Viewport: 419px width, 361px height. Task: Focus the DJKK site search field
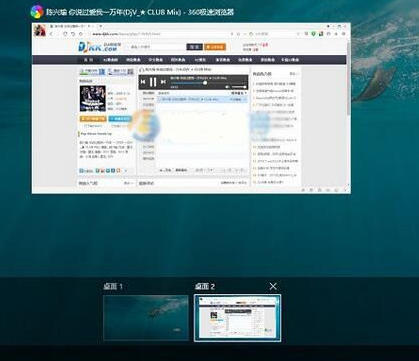tap(157, 47)
